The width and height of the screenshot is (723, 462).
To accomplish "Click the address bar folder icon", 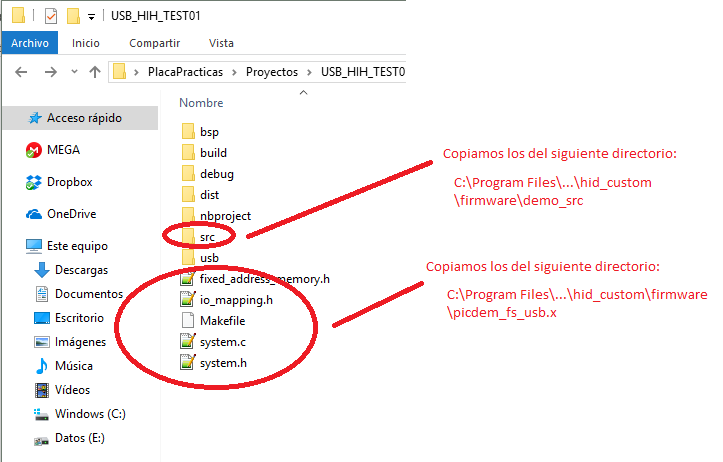I will click(119, 71).
